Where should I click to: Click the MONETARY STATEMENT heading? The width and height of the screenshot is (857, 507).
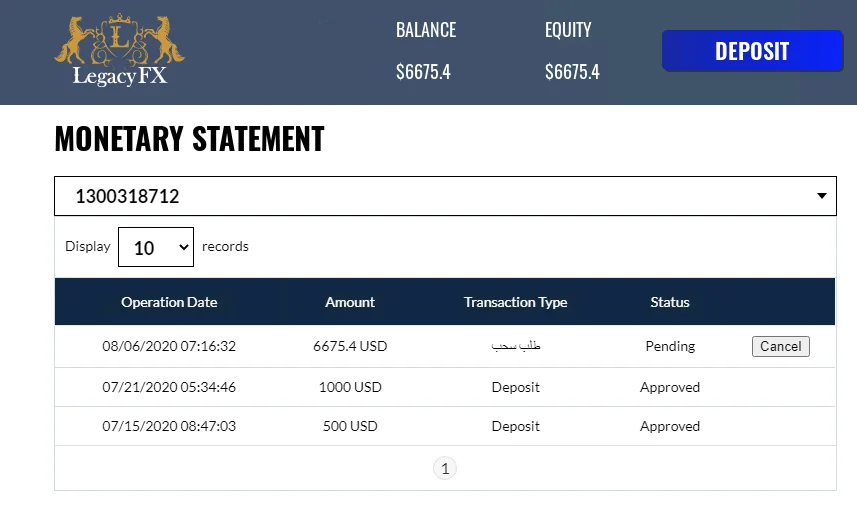(189, 139)
